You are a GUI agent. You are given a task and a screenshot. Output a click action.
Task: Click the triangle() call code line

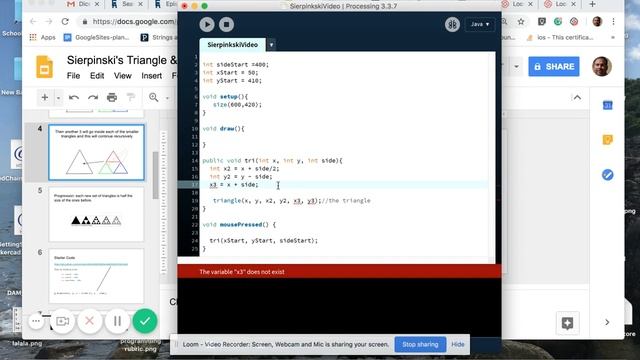click(291, 201)
